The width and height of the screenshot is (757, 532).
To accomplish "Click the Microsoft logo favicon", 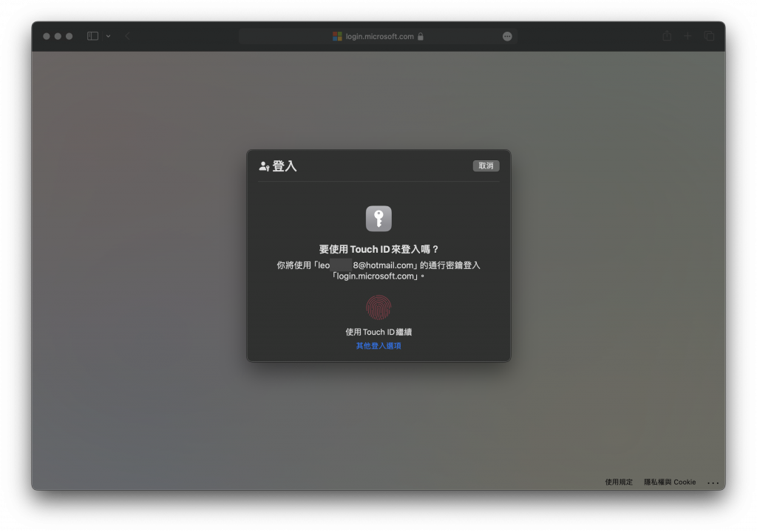I will click(337, 36).
